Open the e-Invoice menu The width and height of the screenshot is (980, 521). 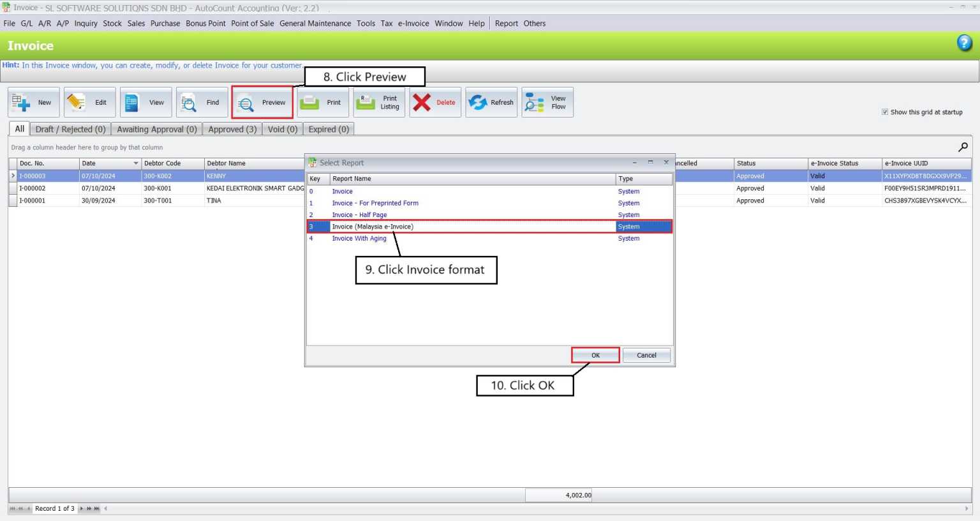pyautogui.click(x=413, y=24)
